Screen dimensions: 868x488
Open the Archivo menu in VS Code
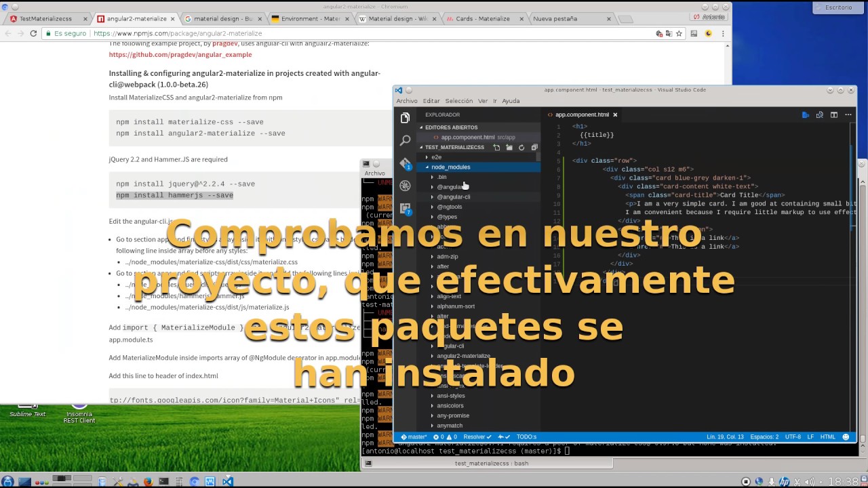pos(407,101)
